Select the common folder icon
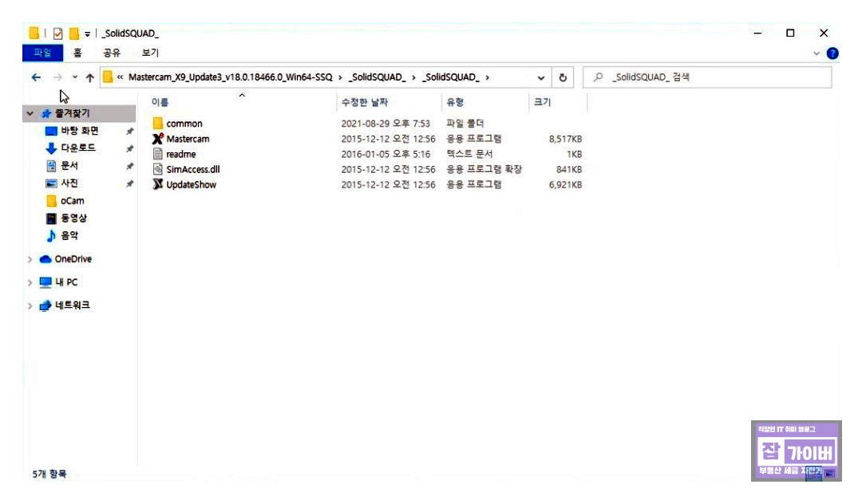 point(158,123)
